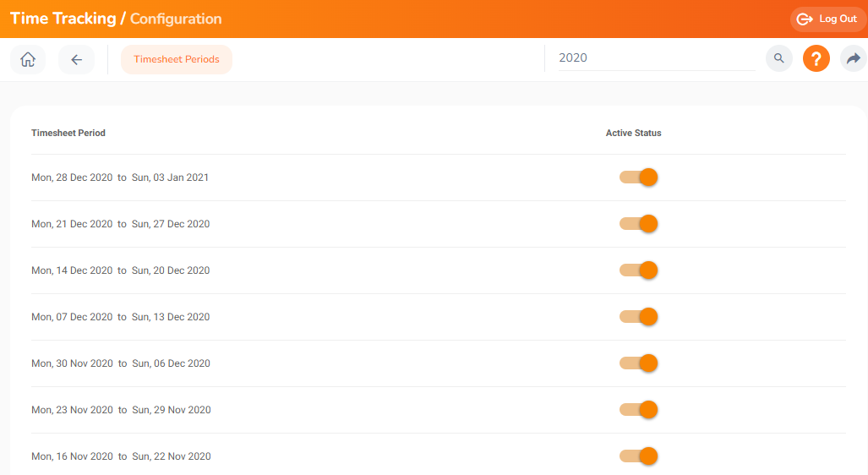This screenshot has height=475, width=868.
Task: Click the Time Tracking header title
Action: [x=63, y=19]
